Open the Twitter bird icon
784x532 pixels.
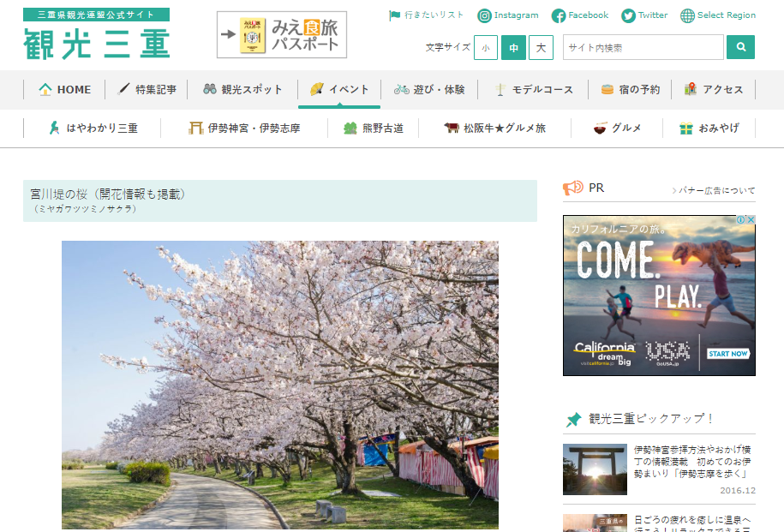coord(628,16)
